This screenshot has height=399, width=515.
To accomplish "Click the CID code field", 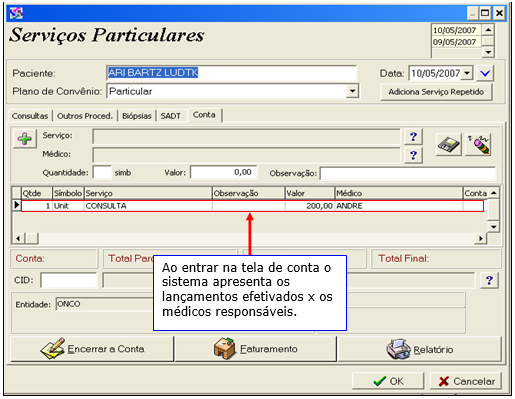I will (69, 280).
